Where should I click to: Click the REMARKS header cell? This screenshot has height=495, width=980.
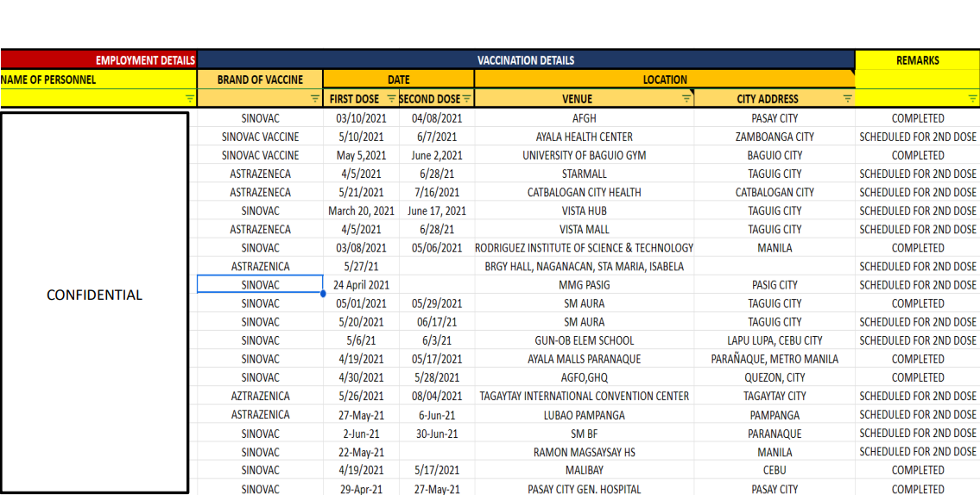coord(917,60)
